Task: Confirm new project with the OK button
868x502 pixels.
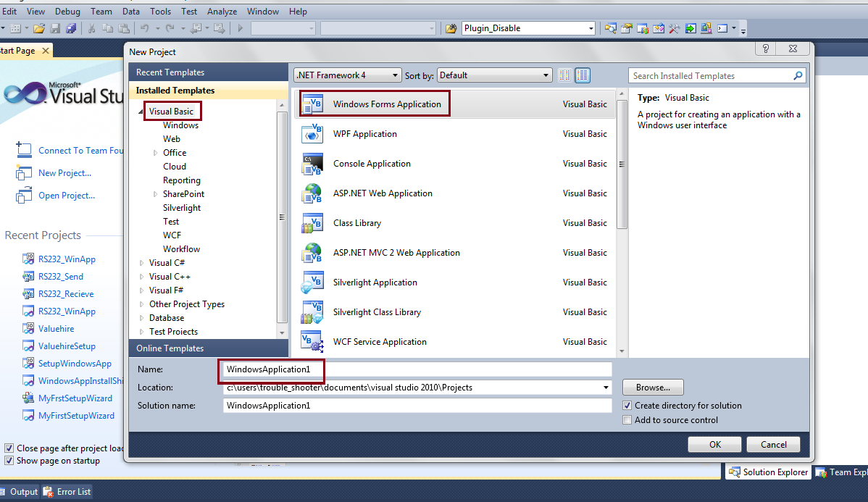Action: (714, 444)
